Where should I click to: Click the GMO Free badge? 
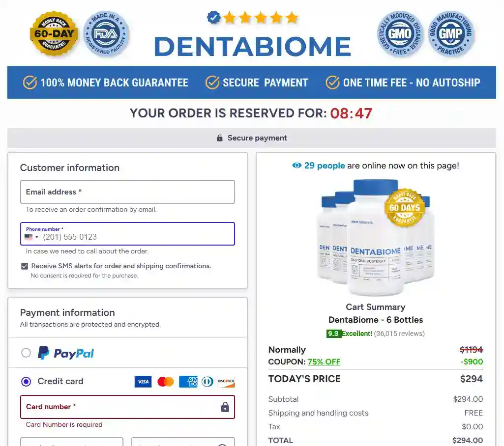click(400, 34)
